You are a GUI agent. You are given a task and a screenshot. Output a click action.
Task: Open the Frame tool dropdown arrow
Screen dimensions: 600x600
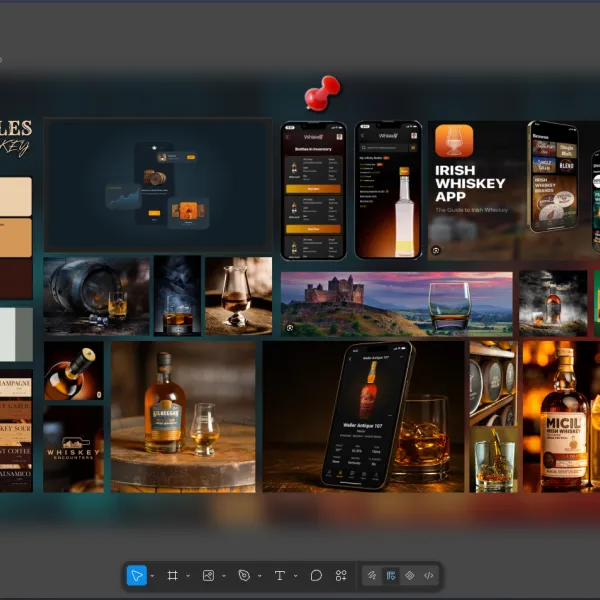pos(188,576)
